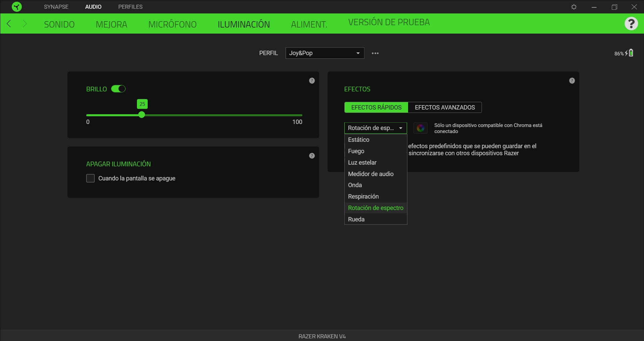The width and height of the screenshot is (644, 341).
Task: Open help tooltip in Efectos panel
Action: tap(572, 81)
